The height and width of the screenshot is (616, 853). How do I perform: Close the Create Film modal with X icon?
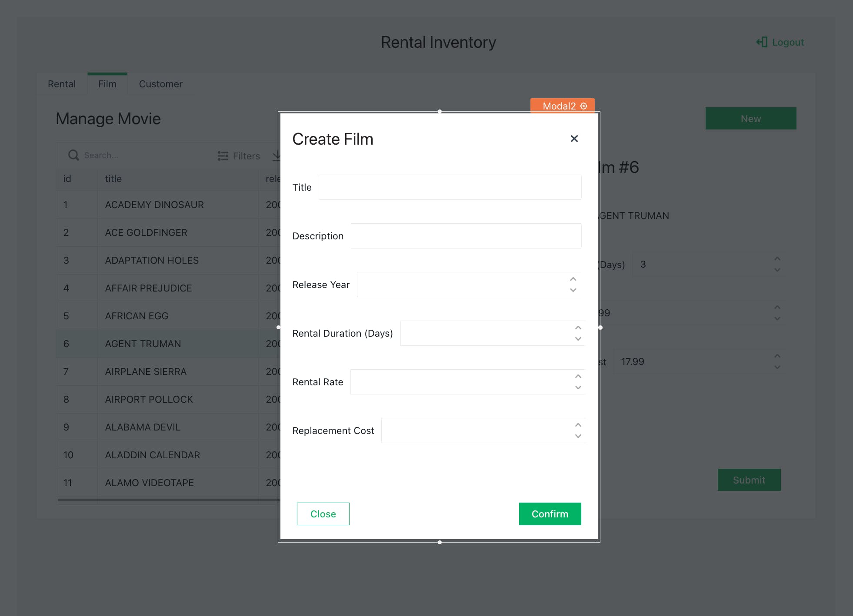574,139
